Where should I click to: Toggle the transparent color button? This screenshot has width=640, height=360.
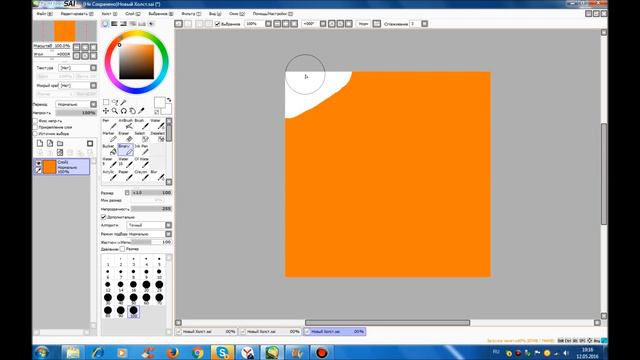coord(156,111)
